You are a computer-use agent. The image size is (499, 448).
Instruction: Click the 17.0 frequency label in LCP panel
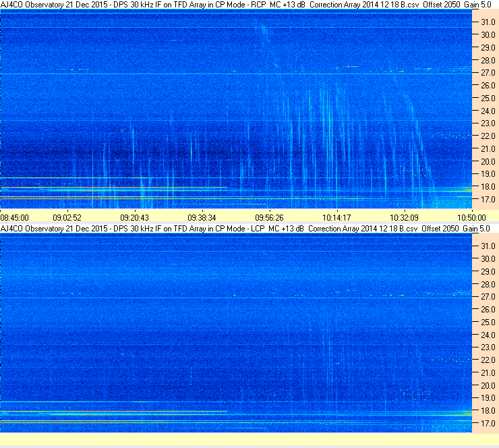[x=488, y=424]
